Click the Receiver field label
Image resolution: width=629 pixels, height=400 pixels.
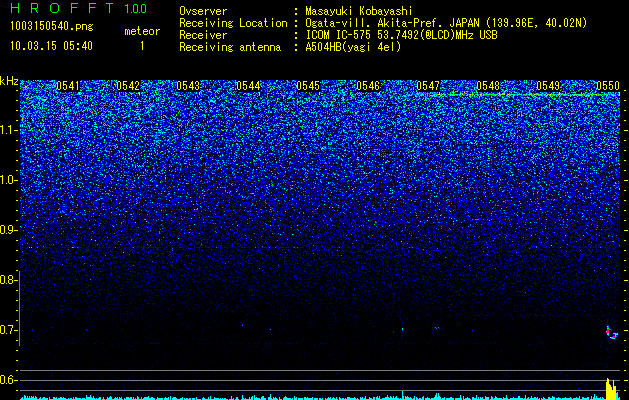(203, 35)
